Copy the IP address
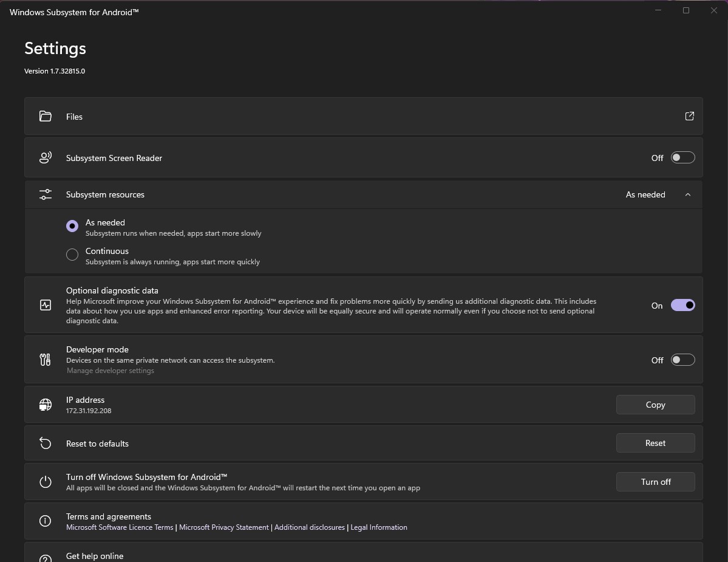The height and width of the screenshot is (562, 728). pyautogui.click(x=655, y=405)
